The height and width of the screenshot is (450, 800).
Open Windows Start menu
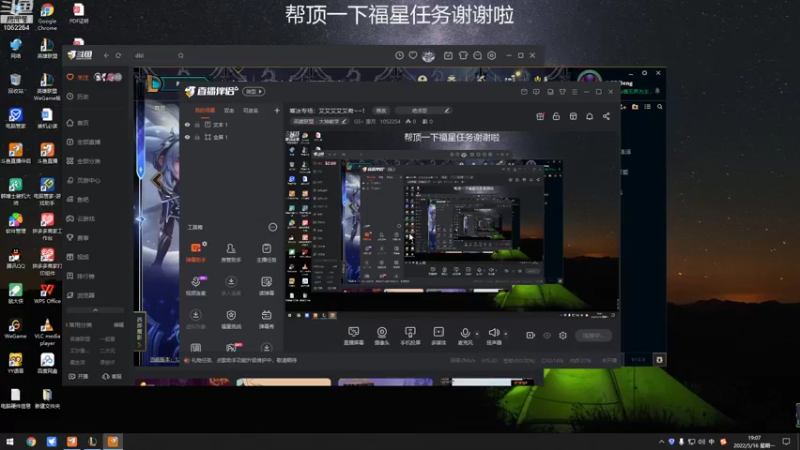(10, 441)
